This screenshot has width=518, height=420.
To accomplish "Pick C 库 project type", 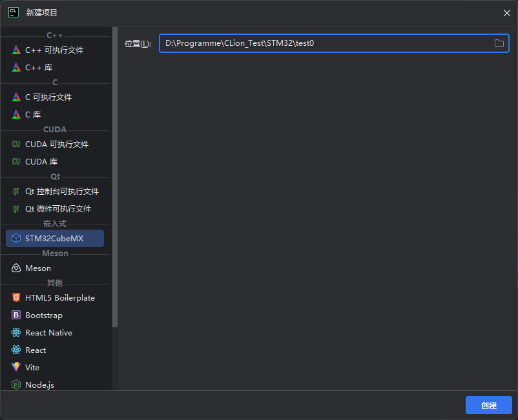I will pyautogui.click(x=55, y=114).
